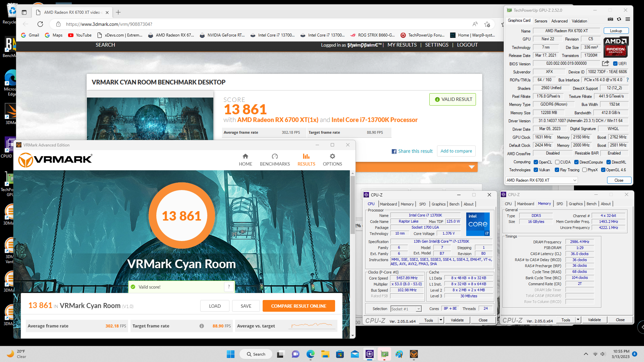Click Read aloud icon in address bar

[x=475, y=24]
